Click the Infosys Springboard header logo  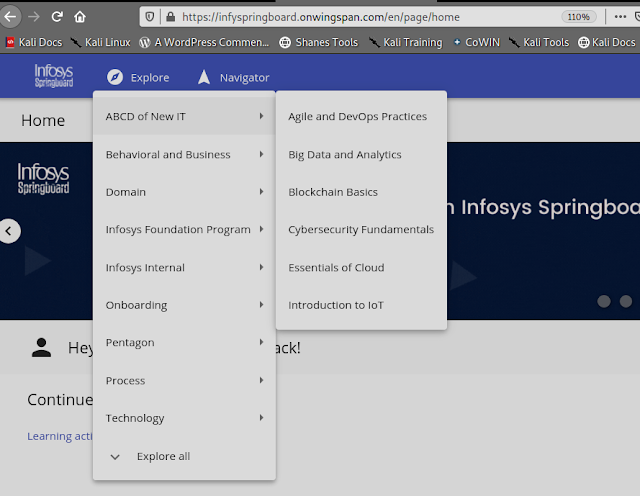53,76
